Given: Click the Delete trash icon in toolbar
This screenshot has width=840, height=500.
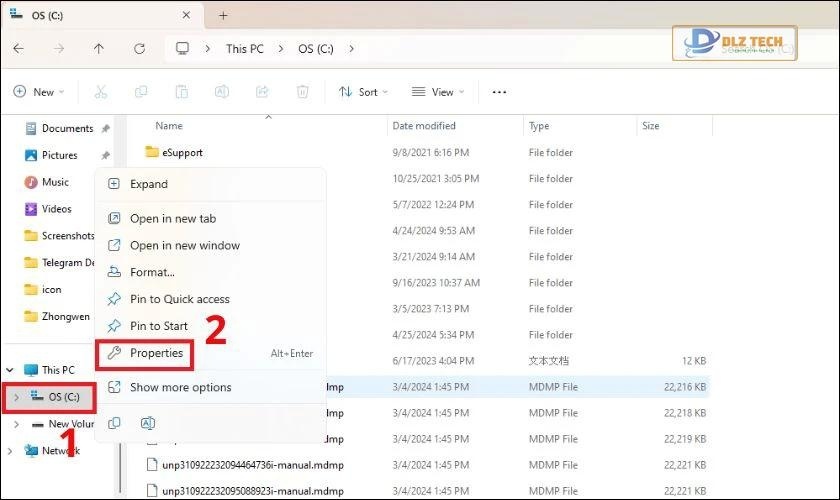Looking at the screenshot, I should tap(302, 92).
